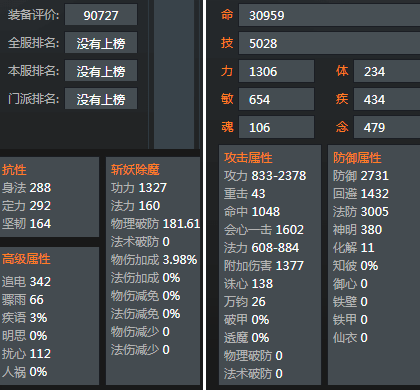This screenshot has width=420, height=390.
Task: Click the 装备评价 value 90727
Action: pyautogui.click(x=101, y=15)
